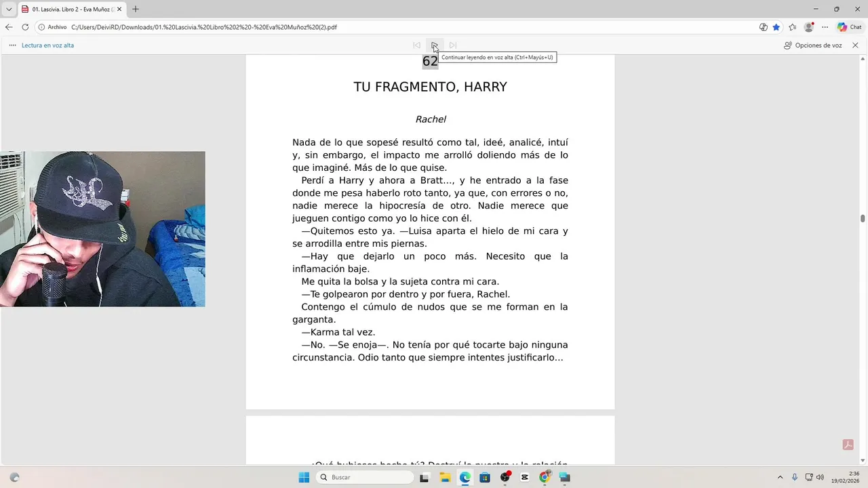Open File Explorer from taskbar
This screenshot has width=868, height=488.
point(445,477)
